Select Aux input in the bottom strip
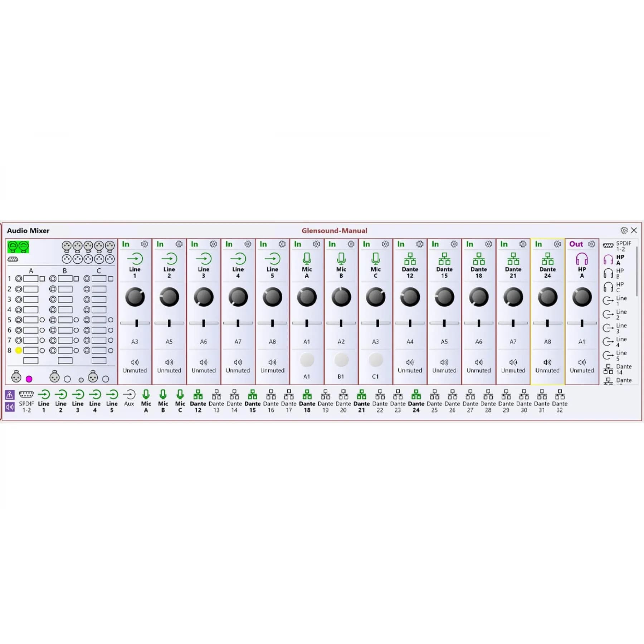 tap(129, 398)
